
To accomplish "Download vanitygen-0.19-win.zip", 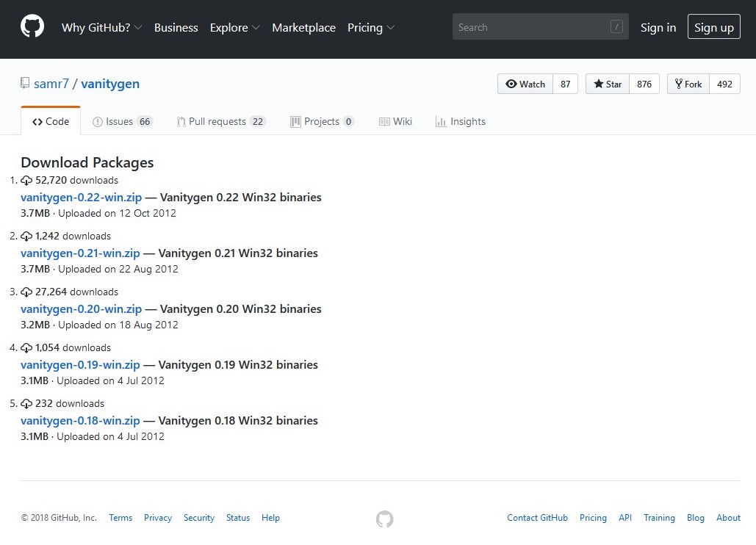I will (x=80, y=365).
